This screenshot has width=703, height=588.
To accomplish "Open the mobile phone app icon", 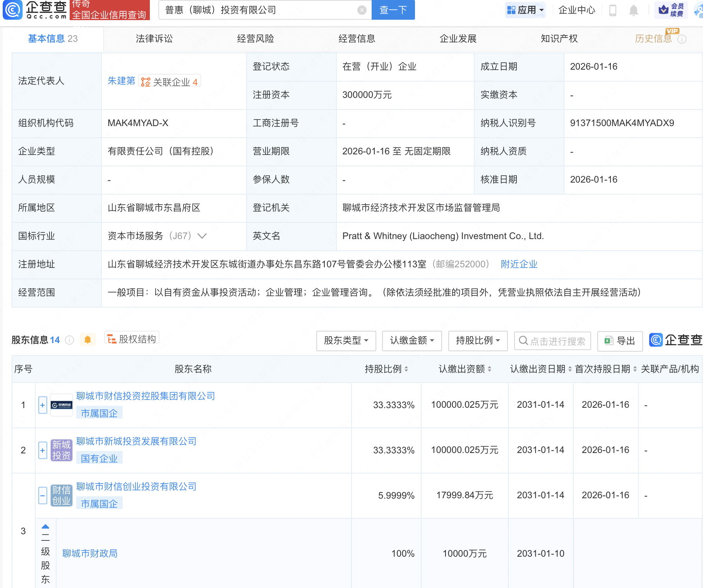I will pos(612,10).
